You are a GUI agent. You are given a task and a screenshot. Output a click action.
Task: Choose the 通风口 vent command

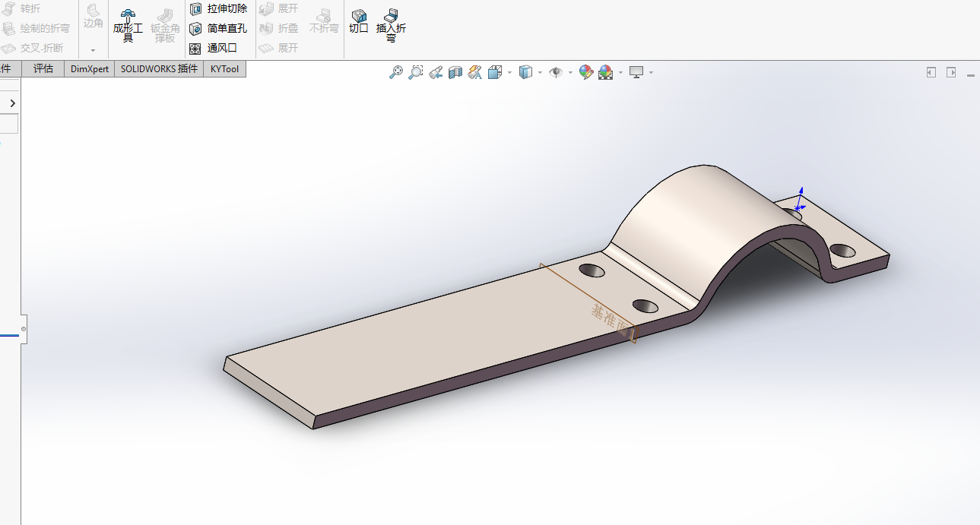point(214,48)
